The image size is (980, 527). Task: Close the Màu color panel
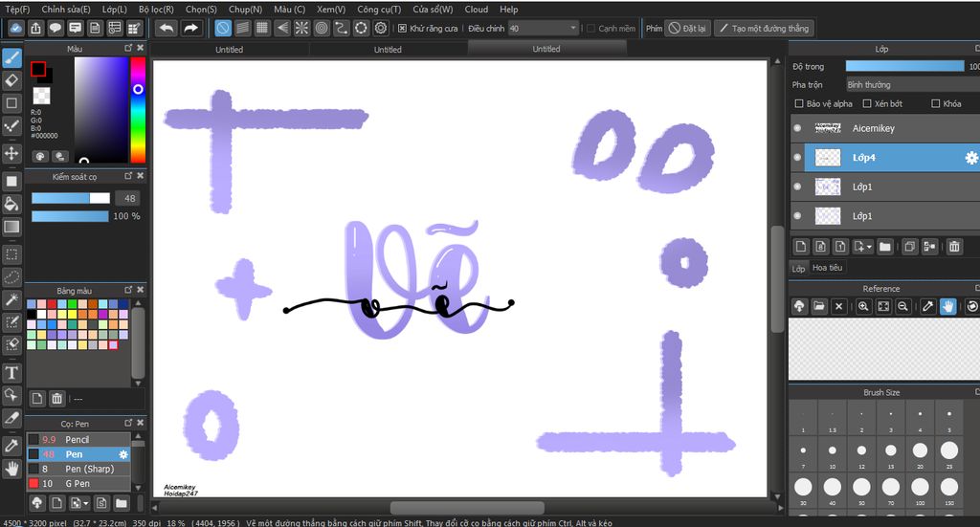coord(141,48)
